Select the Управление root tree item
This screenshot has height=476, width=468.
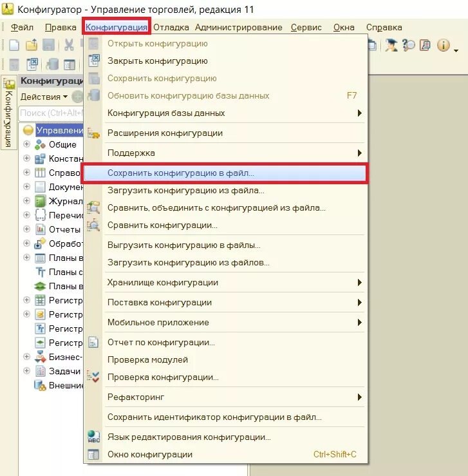point(59,130)
